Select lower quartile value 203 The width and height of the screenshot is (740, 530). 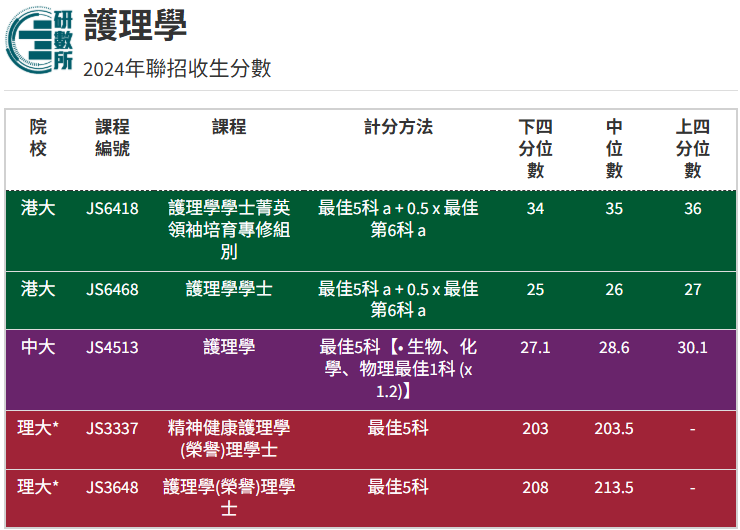(x=535, y=429)
